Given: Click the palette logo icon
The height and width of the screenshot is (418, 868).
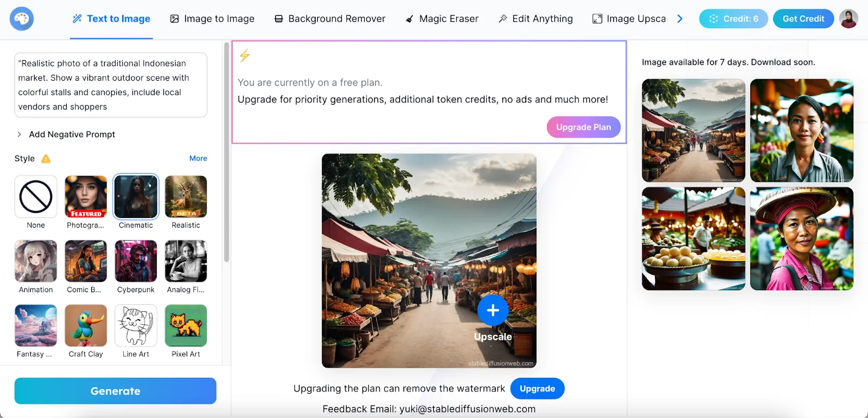Looking at the screenshot, I should click(22, 19).
